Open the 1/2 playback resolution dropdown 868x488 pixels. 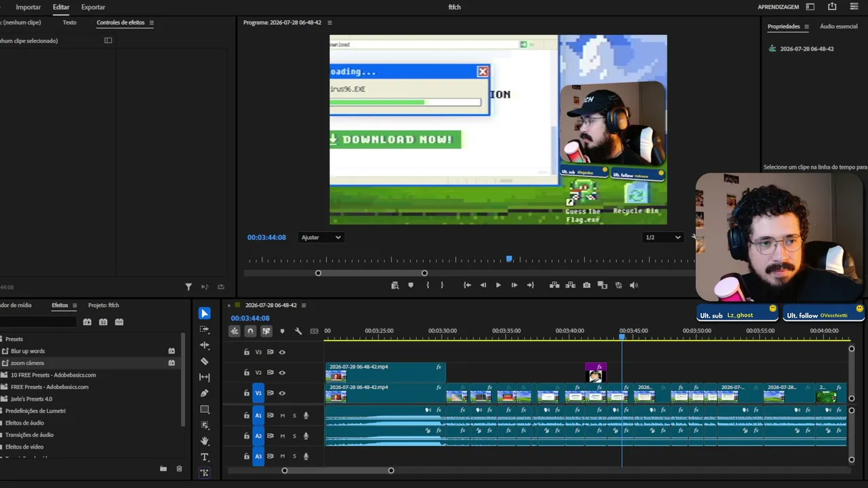(663, 237)
